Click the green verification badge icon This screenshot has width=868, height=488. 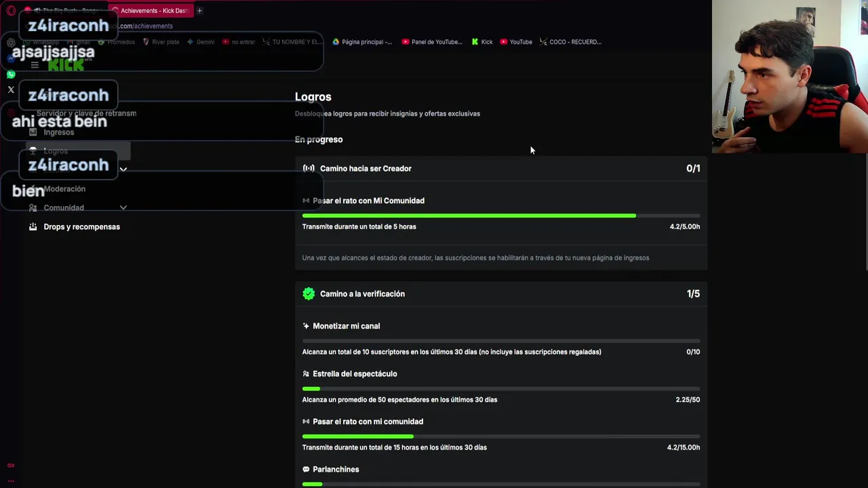click(x=309, y=293)
